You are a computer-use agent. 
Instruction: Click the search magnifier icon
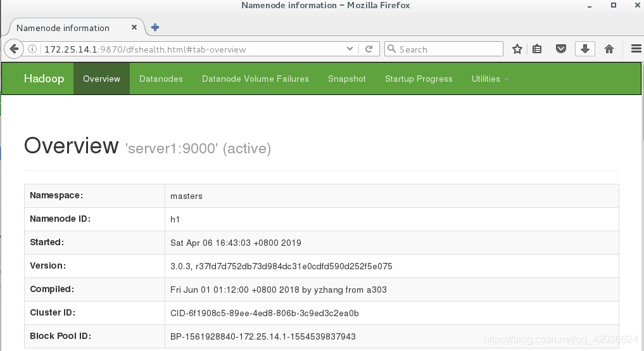(392, 49)
